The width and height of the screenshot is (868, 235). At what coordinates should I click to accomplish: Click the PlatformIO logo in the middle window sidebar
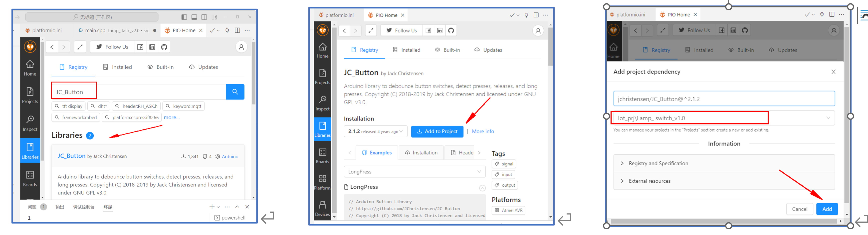[x=322, y=30]
